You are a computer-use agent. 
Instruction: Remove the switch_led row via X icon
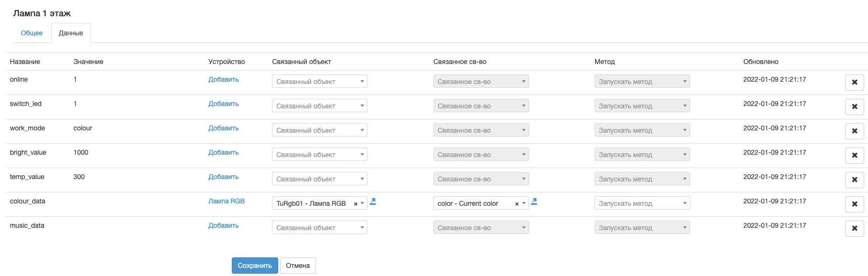[x=854, y=106]
